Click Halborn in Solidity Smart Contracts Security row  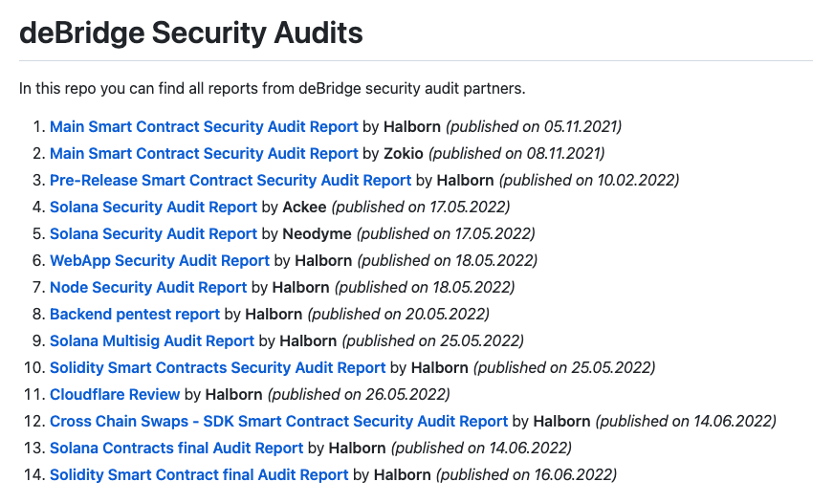(x=440, y=367)
